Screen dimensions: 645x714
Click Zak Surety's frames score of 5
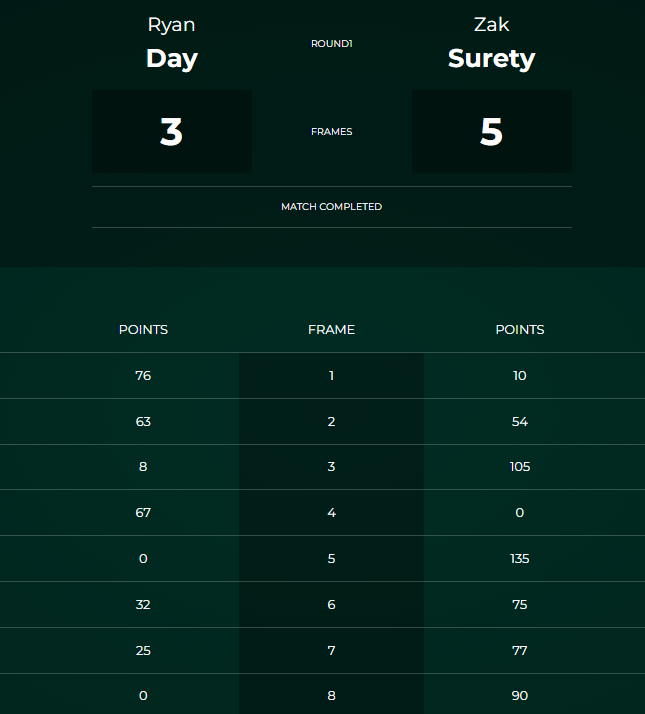(x=491, y=132)
